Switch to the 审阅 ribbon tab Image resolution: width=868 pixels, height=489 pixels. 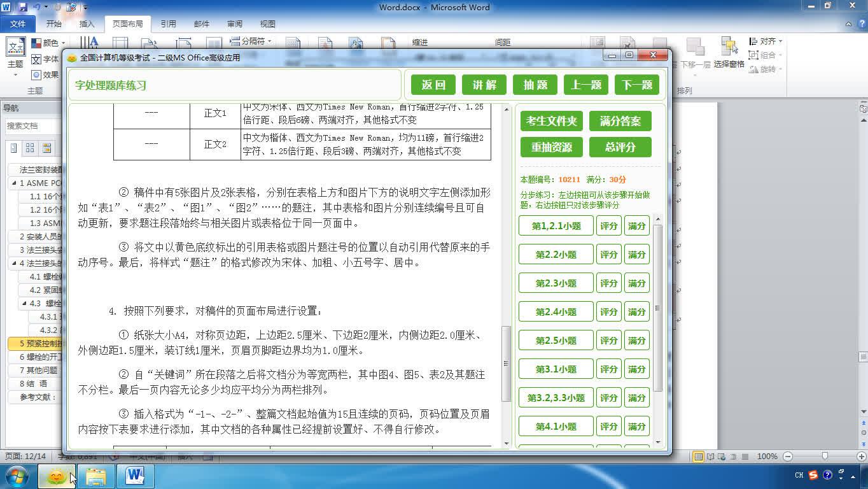point(234,24)
